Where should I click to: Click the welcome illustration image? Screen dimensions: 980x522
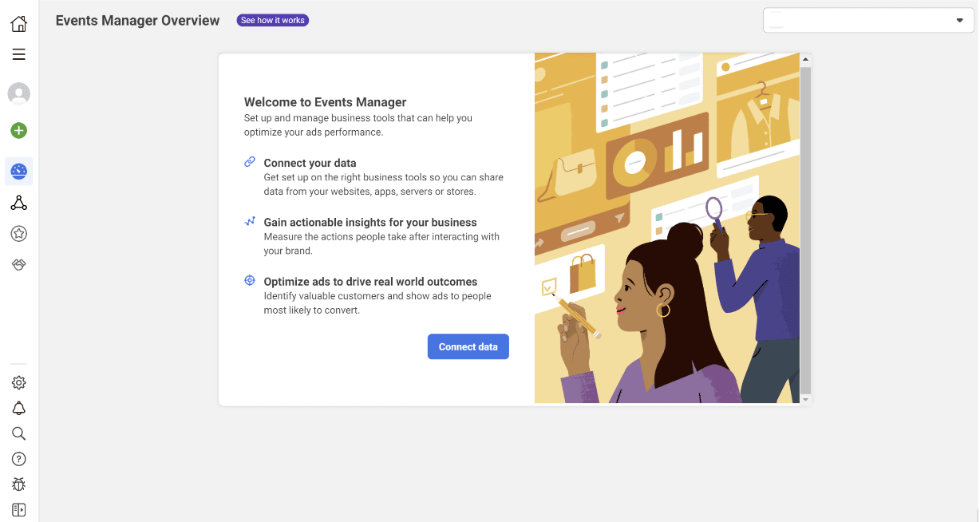click(667, 228)
